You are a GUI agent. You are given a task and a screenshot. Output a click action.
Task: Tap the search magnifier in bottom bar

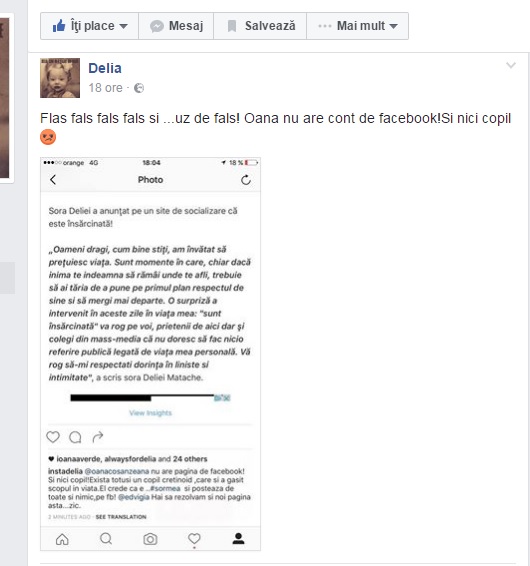tap(106, 539)
